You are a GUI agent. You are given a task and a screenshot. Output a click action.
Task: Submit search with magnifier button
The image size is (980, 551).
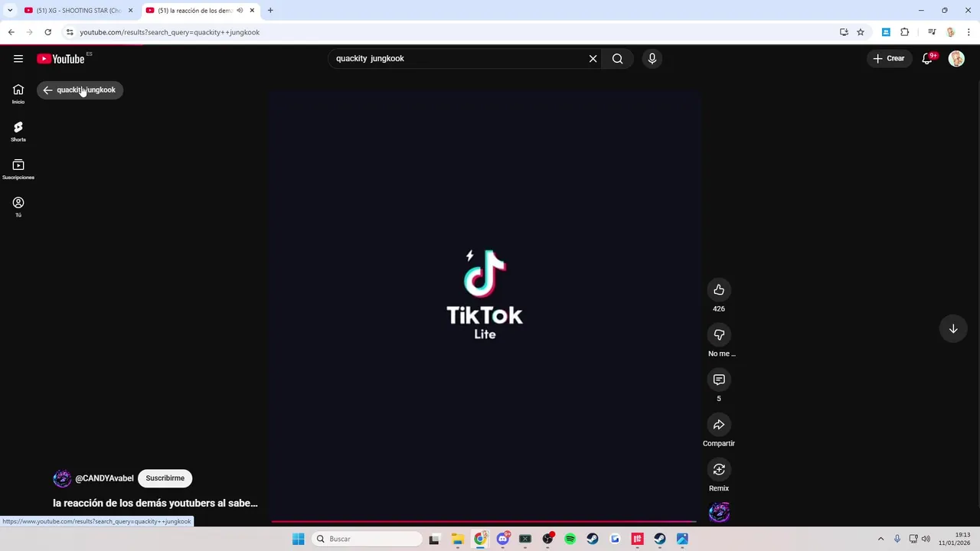[x=617, y=58]
